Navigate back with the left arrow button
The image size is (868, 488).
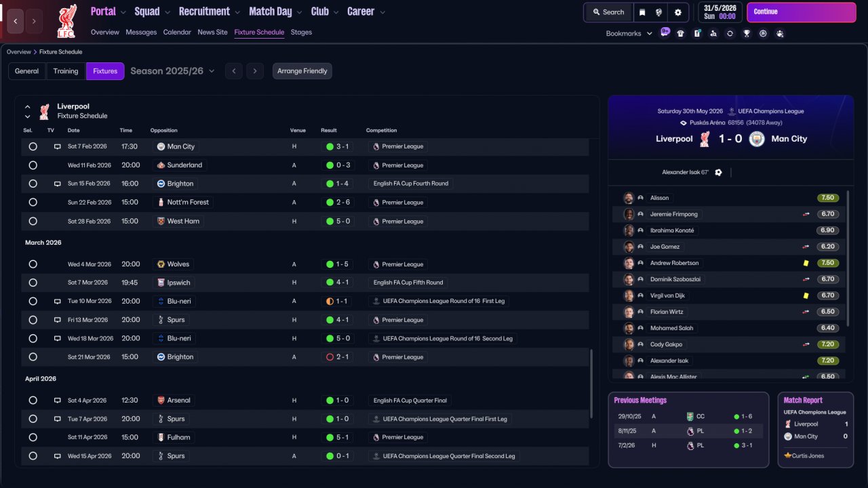click(x=16, y=21)
